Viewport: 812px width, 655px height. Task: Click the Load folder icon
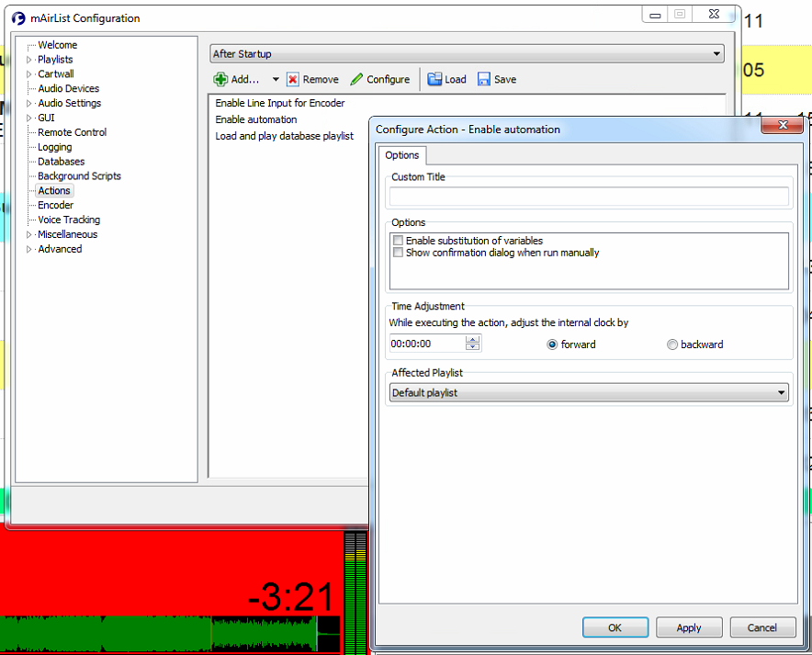[434, 79]
